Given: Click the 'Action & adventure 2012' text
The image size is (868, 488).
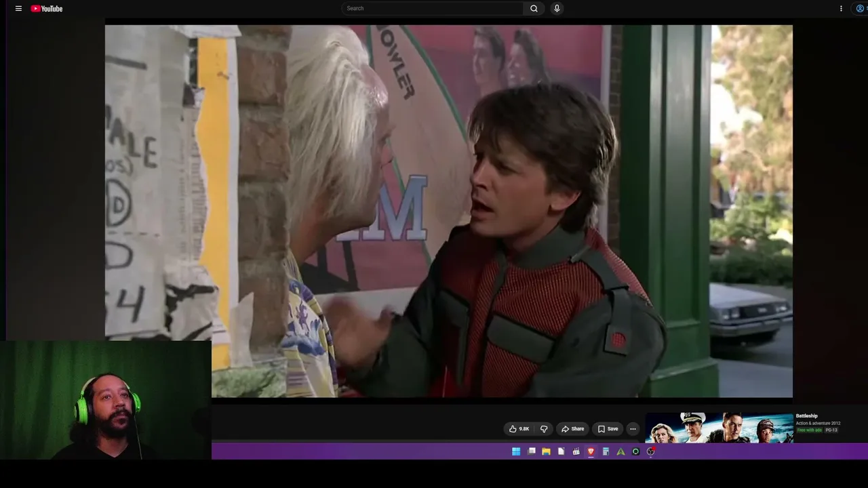Looking at the screenshot, I should point(818,424).
